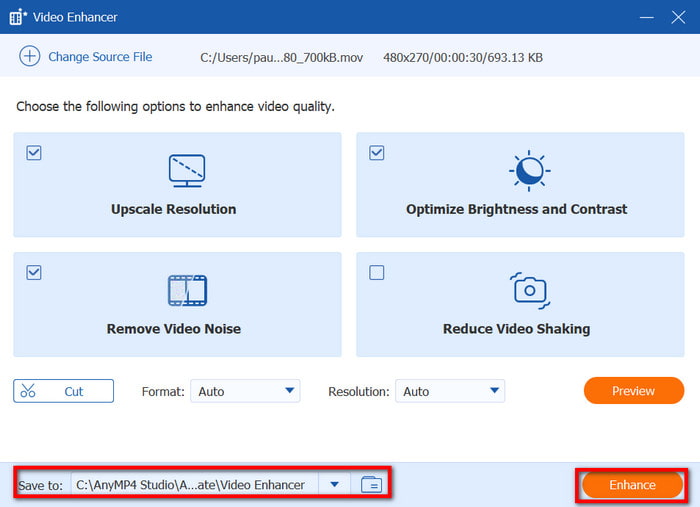Image resolution: width=700 pixels, height=507 pixels.
Task: Minimize the Video Enhancer window
Action: tap(646, 17)
